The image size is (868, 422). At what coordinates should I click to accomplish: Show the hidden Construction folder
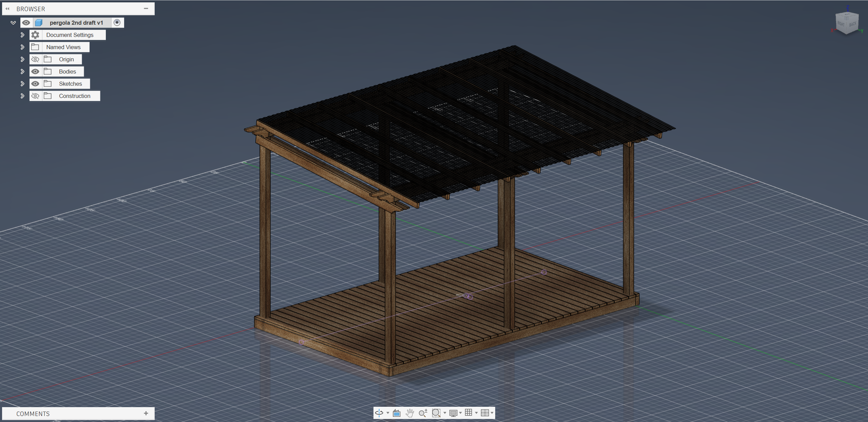coord(35,96)
